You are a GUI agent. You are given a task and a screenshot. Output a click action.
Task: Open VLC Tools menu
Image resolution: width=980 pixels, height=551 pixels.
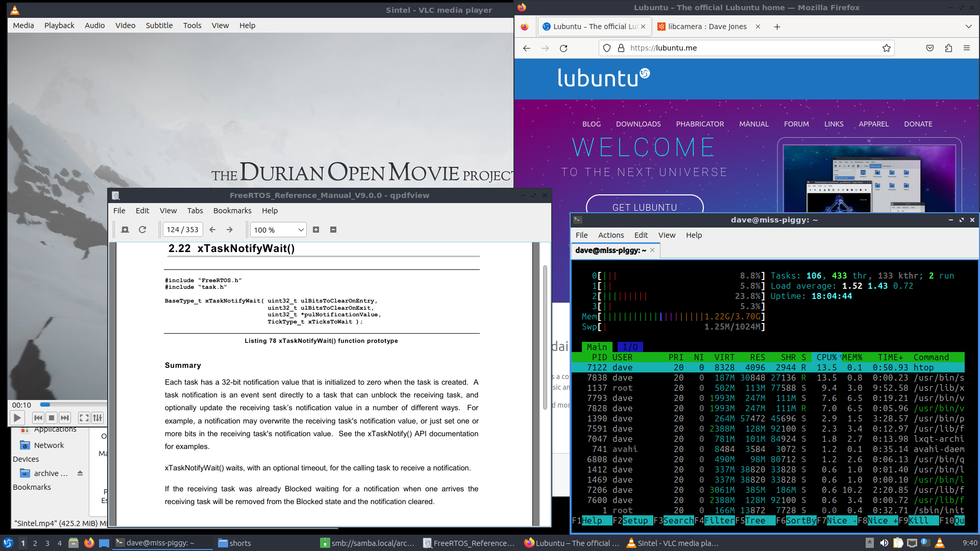[192, 26]
